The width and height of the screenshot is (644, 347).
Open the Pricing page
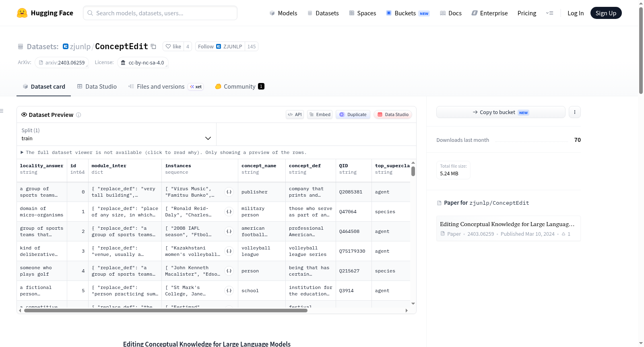(x=527, y=13)
